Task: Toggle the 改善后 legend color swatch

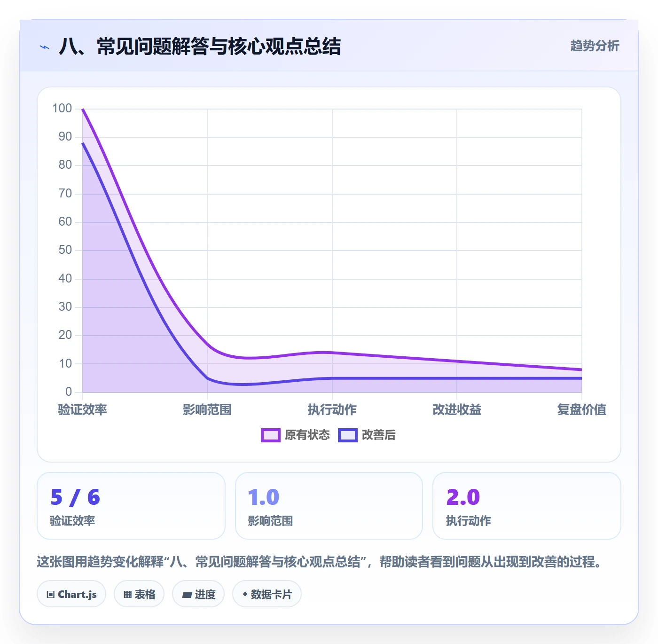Action: 348,435
